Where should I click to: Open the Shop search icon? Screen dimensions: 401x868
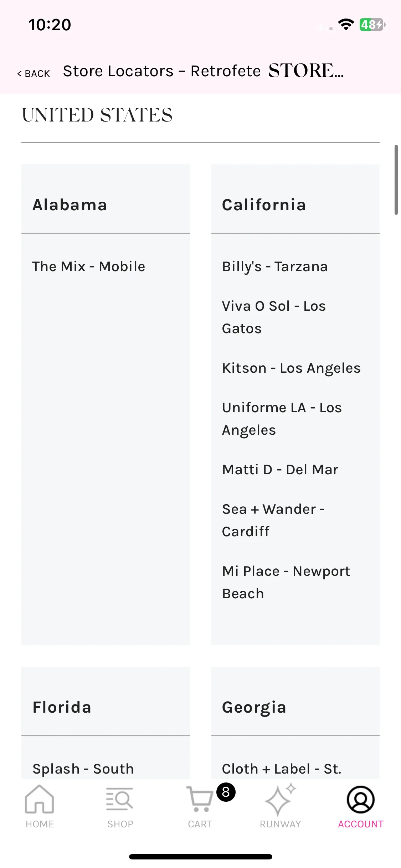coord(120,800)
